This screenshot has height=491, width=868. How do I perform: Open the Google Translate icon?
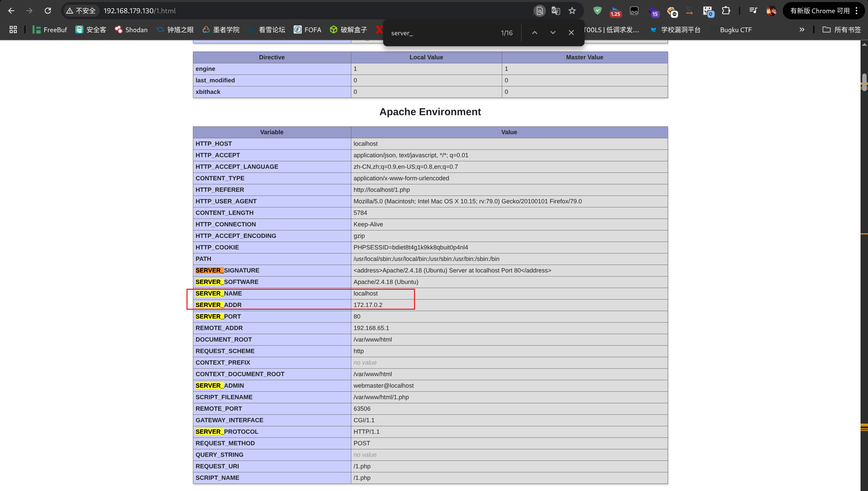click(x=556, y=11)
